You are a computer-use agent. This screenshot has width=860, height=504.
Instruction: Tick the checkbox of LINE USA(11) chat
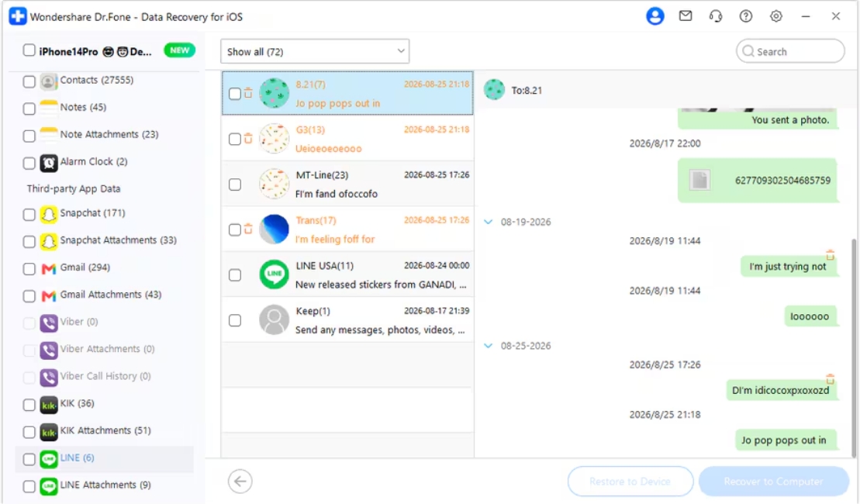click(x=235, y=274)
